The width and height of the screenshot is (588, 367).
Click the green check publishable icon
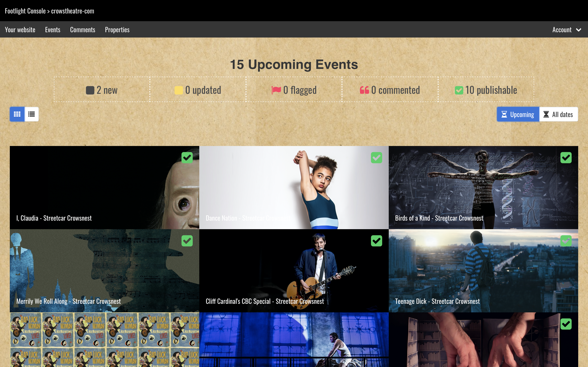pos(459,90)
